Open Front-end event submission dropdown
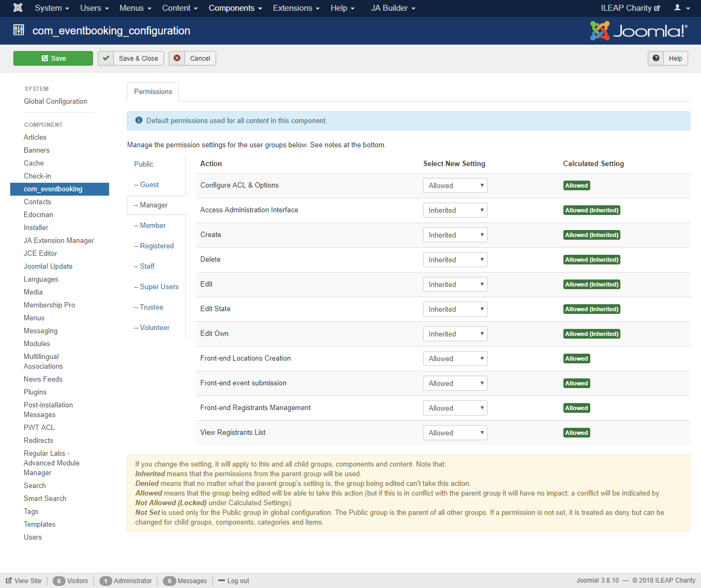 455,383
